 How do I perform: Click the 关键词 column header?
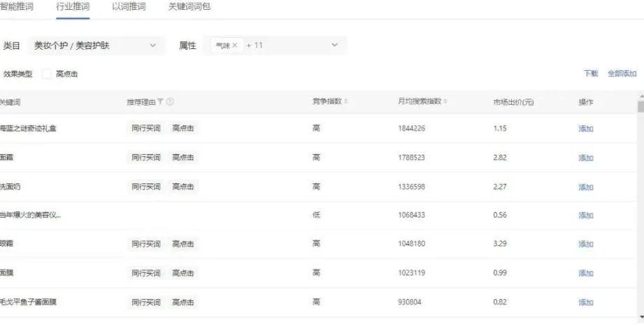click(x=10, y=102)
